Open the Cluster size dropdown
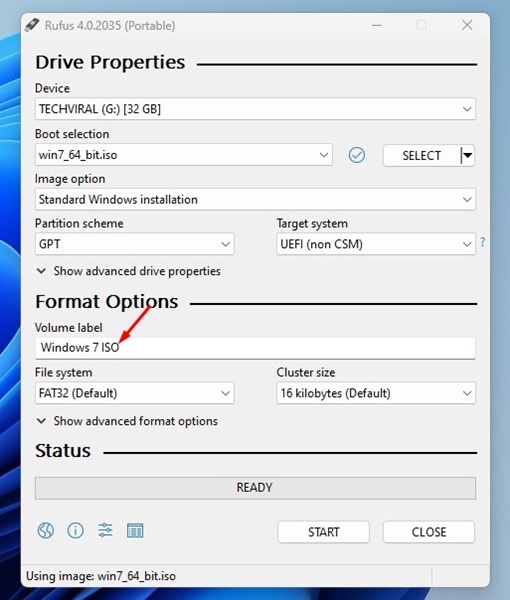The image size is (510, 600). click(376, 393)
